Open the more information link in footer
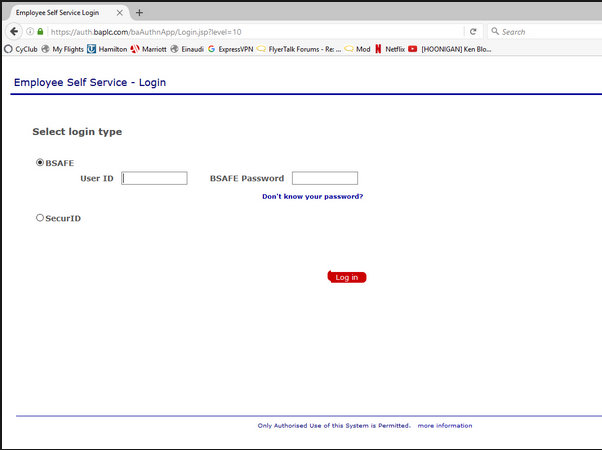 (x=445, y=425)
